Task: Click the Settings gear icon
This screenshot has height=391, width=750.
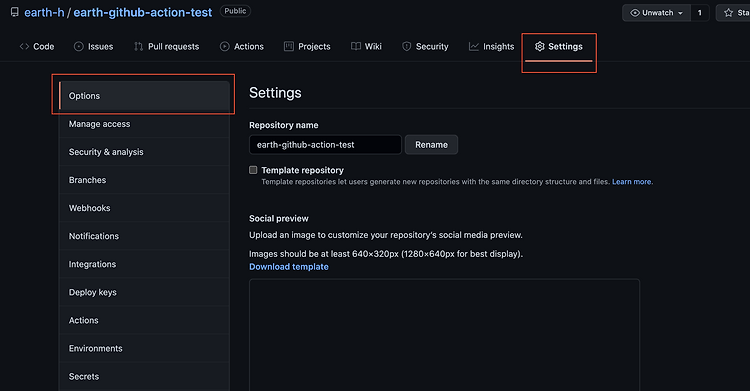Action: (540, 46)
